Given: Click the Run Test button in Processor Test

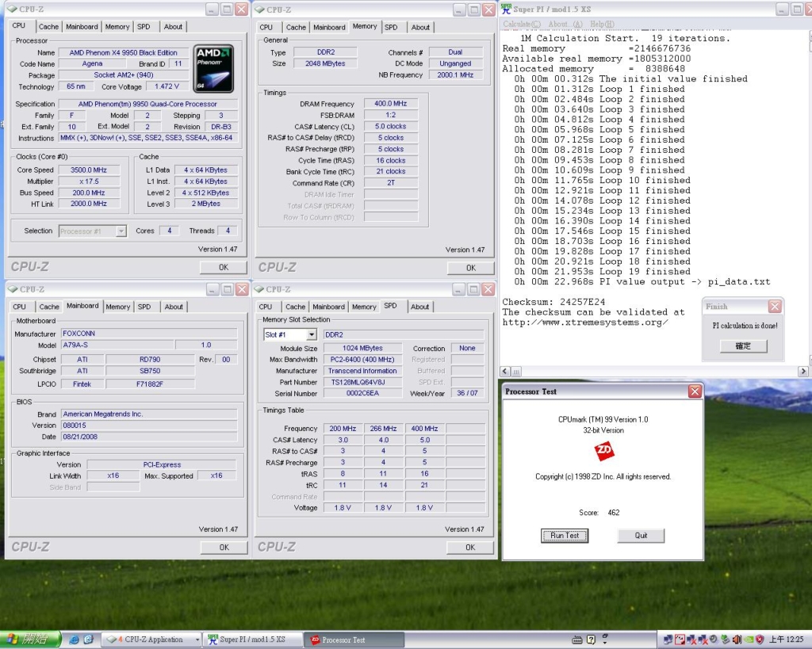Looking at the screenshot, I should pos(565,535).
